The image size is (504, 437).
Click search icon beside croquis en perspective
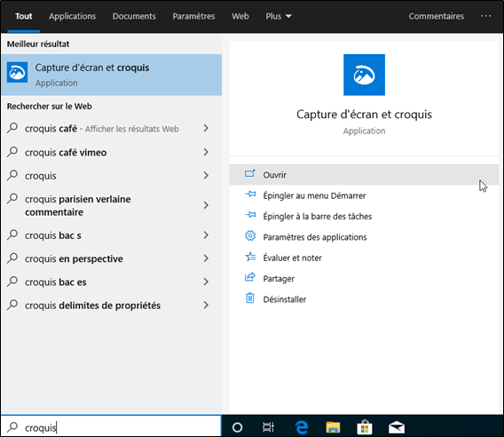12,258
